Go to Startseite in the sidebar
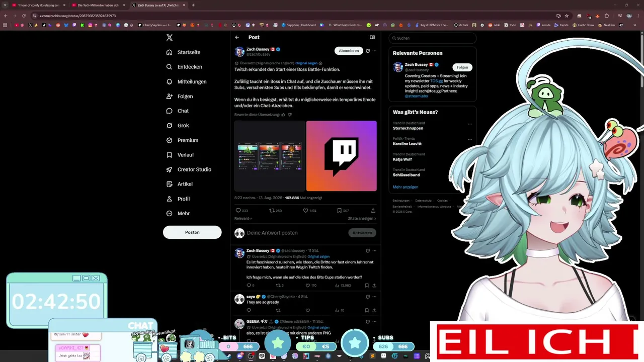This screenshot has width=644, height=362. 184,52
